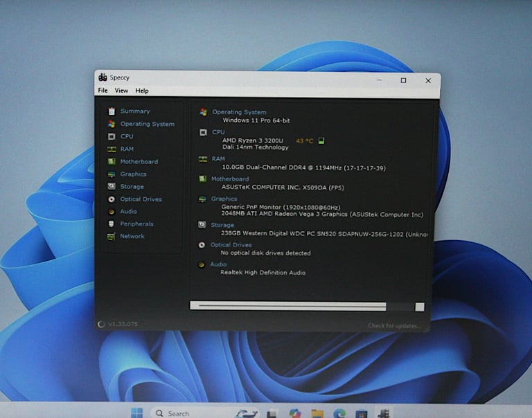Screen dimensions: 532x418
Task: Open the Operating System heading link in summary
Action: pos(239,112)
